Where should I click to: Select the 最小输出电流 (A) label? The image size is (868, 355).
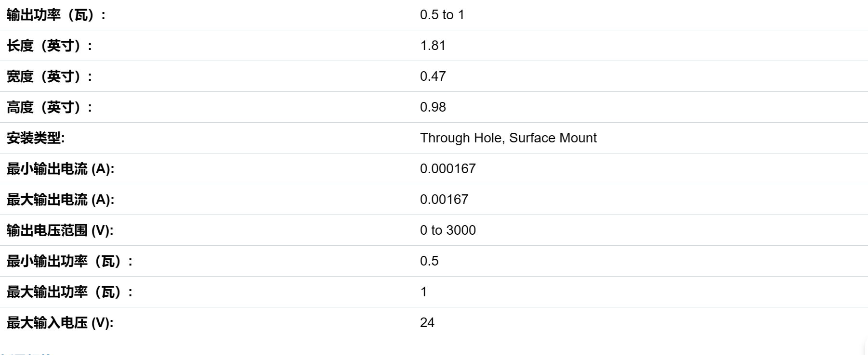tap(61, 169)
